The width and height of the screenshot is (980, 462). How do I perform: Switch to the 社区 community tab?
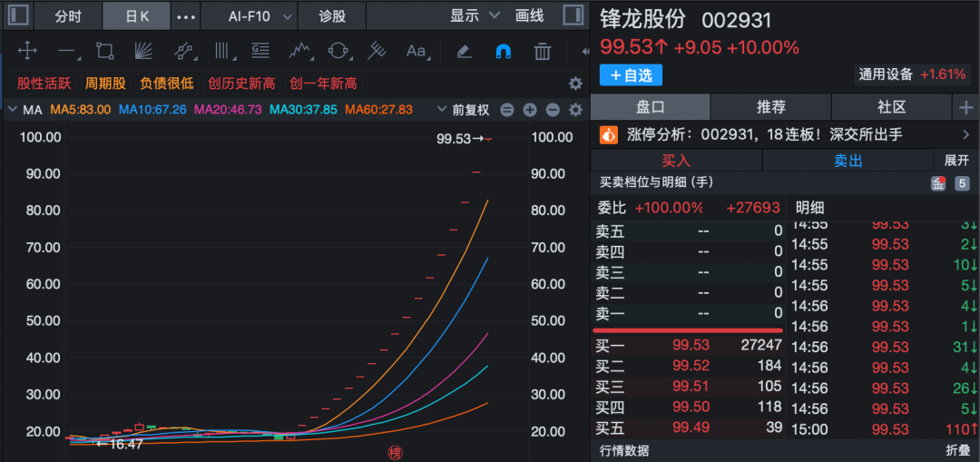click(891, 107)
